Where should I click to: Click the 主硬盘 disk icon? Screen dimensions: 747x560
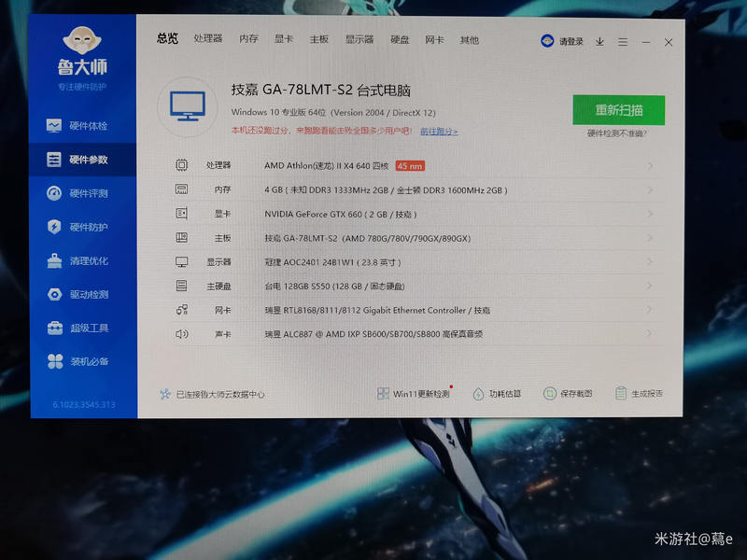tap(181, 286)
